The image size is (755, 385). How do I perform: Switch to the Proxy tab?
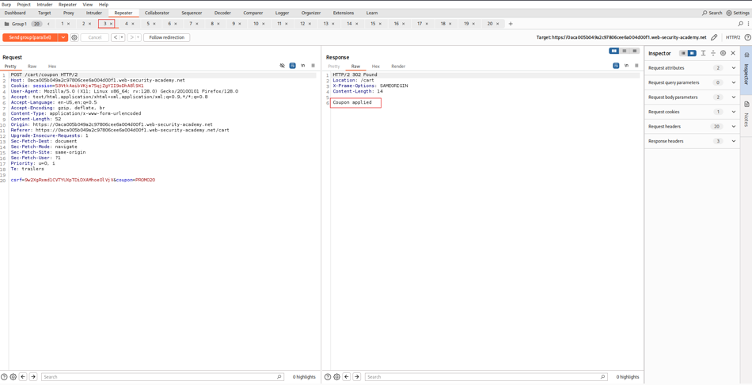tap(68, 13)
